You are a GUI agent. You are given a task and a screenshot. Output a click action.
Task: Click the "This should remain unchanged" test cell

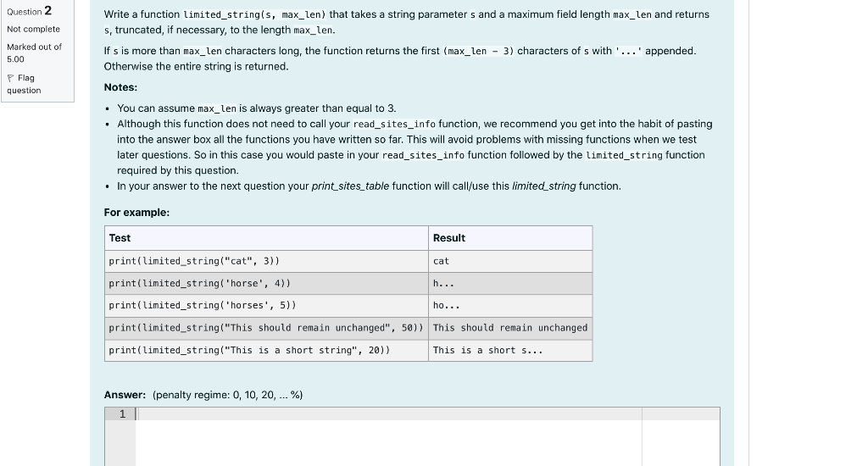pyautogui.click(x=266, y=328)
